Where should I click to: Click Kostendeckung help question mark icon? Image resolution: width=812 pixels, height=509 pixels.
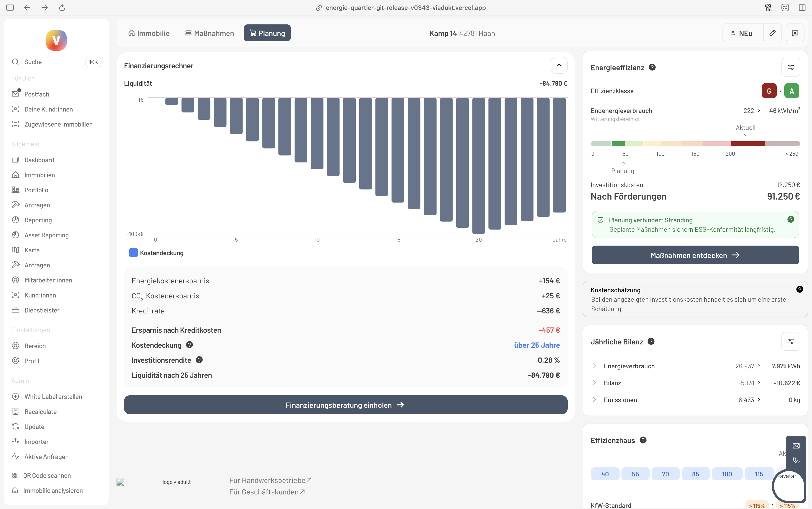click(189, 345)
